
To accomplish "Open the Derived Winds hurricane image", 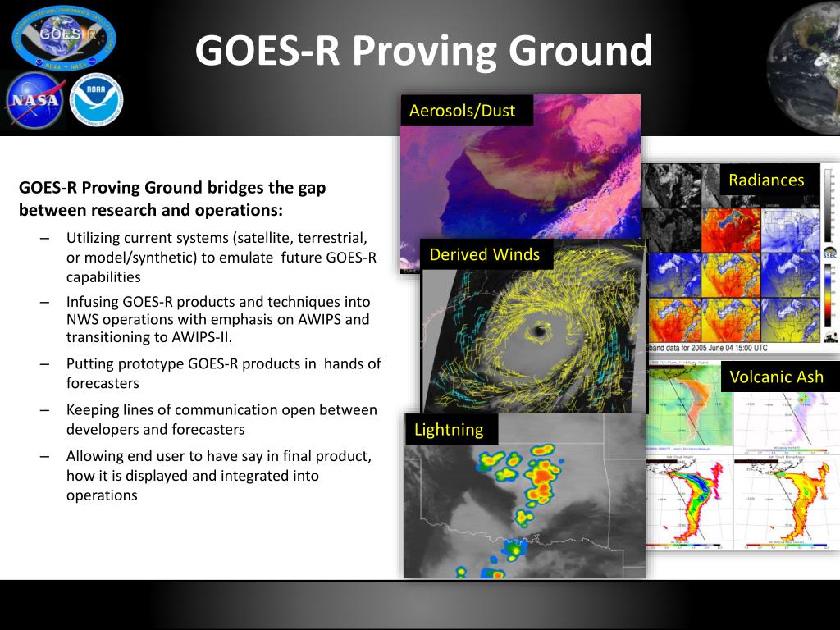I will point(534,326).
